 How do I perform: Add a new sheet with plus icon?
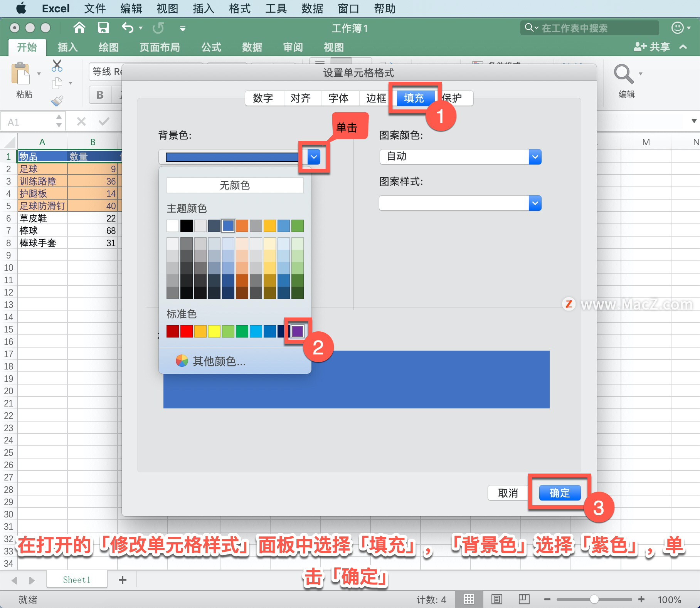pyautogui.click(x=123, y=580)
